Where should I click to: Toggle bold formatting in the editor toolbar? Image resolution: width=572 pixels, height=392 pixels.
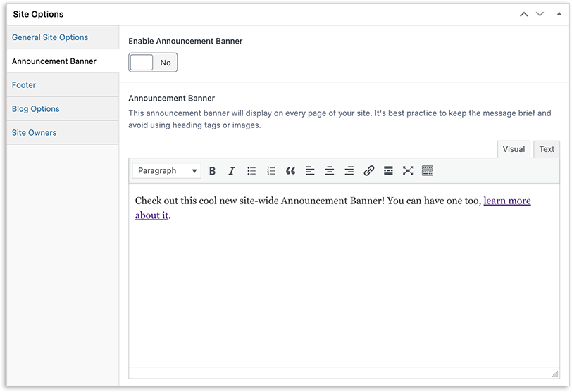(x=212, y=171)
